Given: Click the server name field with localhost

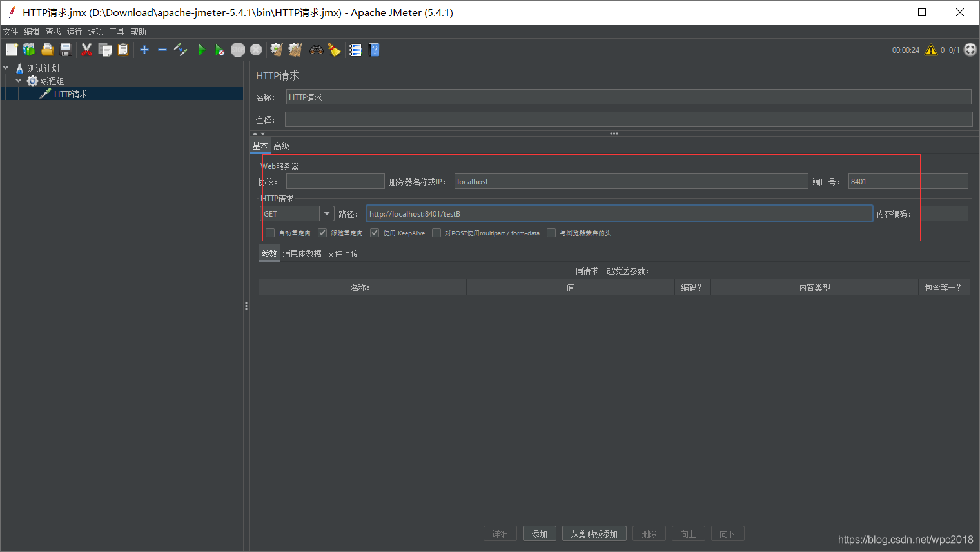Looking at the screenshot, I should (x=631, y=181).
